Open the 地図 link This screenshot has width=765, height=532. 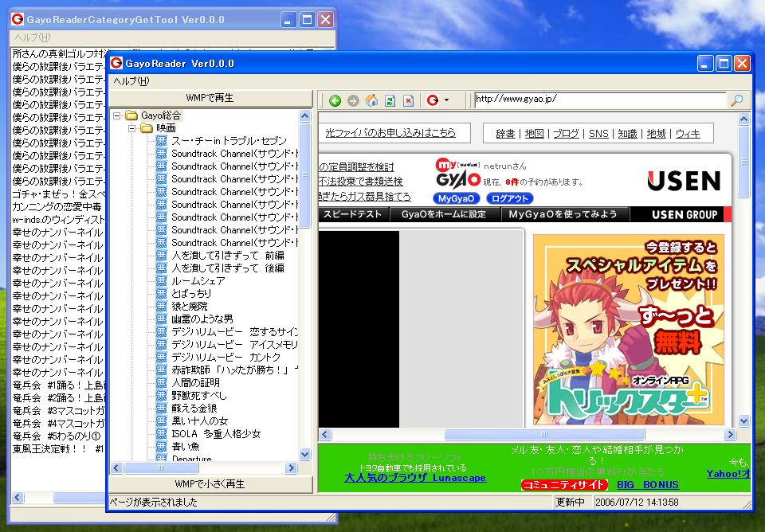534,134
